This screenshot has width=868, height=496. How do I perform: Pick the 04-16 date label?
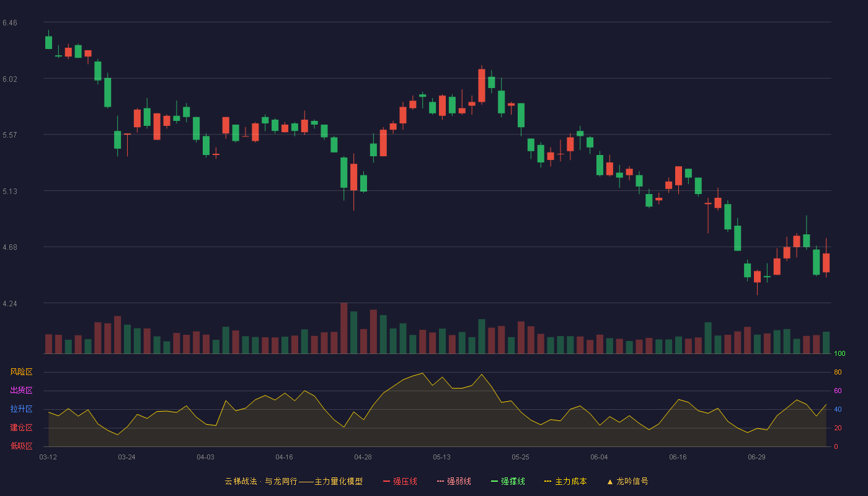(x=284, y=458)
